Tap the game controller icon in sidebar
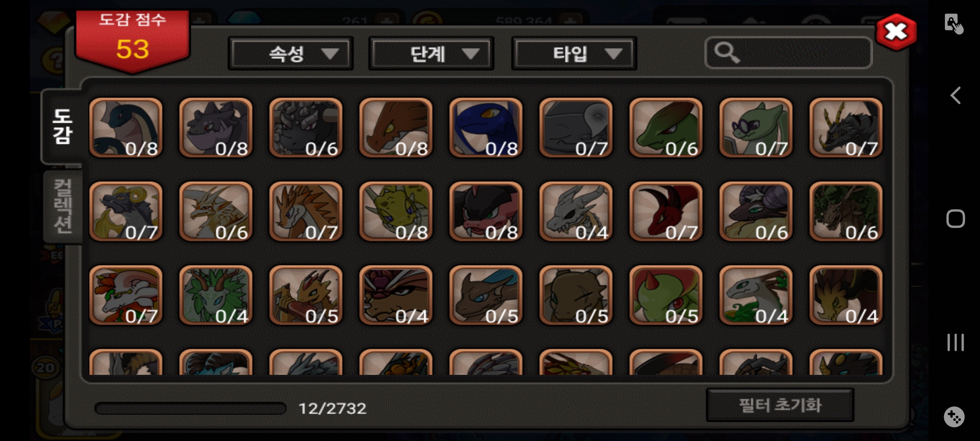980x441 pixels. (954, 417)
